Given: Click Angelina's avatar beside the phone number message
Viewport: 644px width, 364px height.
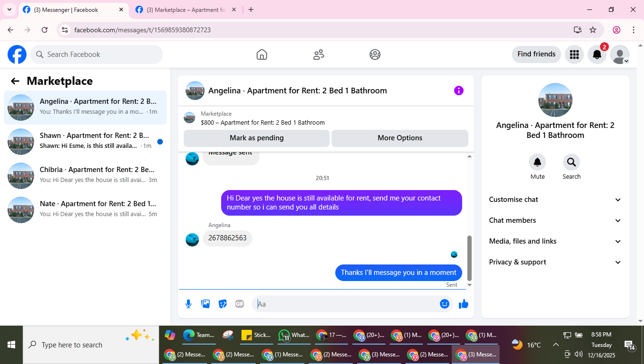Looking at the screenshot, I should 192,239.
